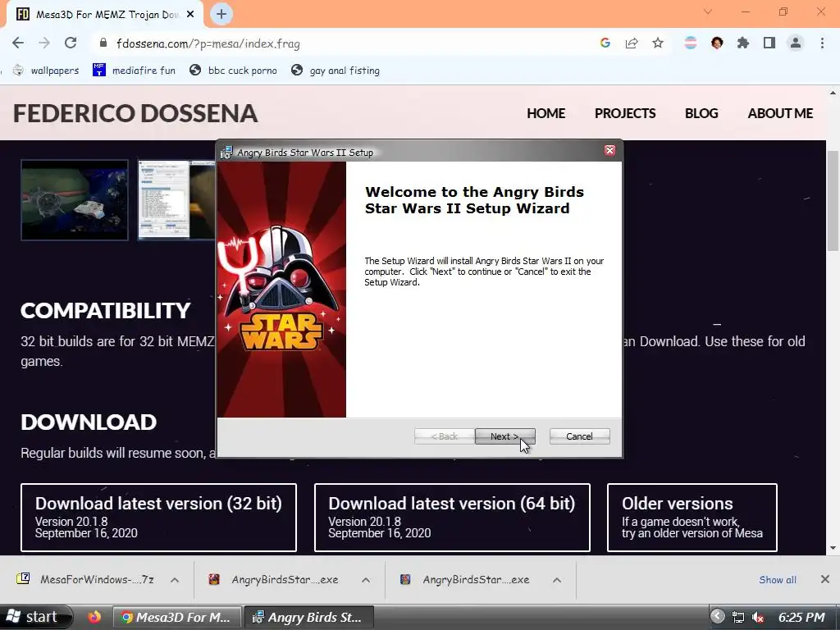Launch Firefox from the taskbar
This screenshot has height=630, width=840.
coord(94,617)
